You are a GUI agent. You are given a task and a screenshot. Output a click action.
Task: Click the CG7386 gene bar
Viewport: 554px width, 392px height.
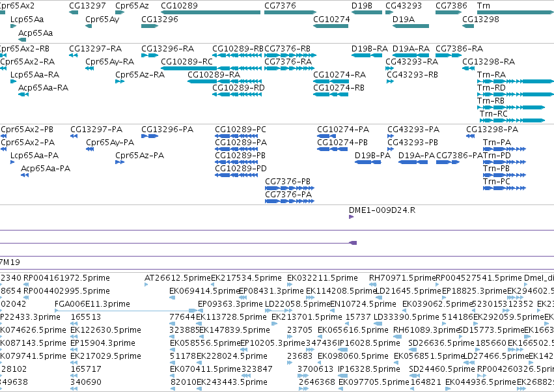pos(449,12)
